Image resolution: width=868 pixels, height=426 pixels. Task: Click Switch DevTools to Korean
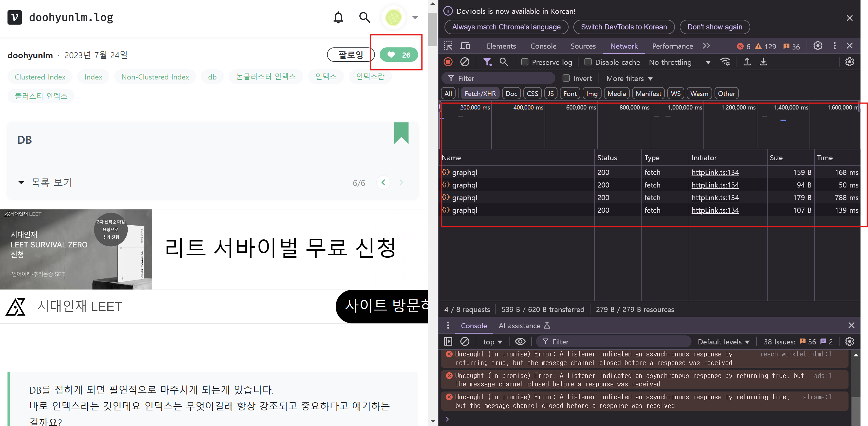[624, 27]
